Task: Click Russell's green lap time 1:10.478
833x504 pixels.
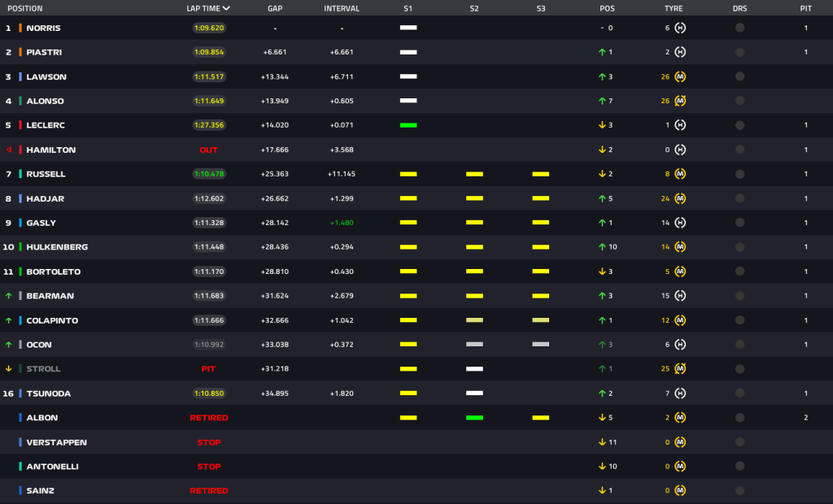Action: [209, 174]
